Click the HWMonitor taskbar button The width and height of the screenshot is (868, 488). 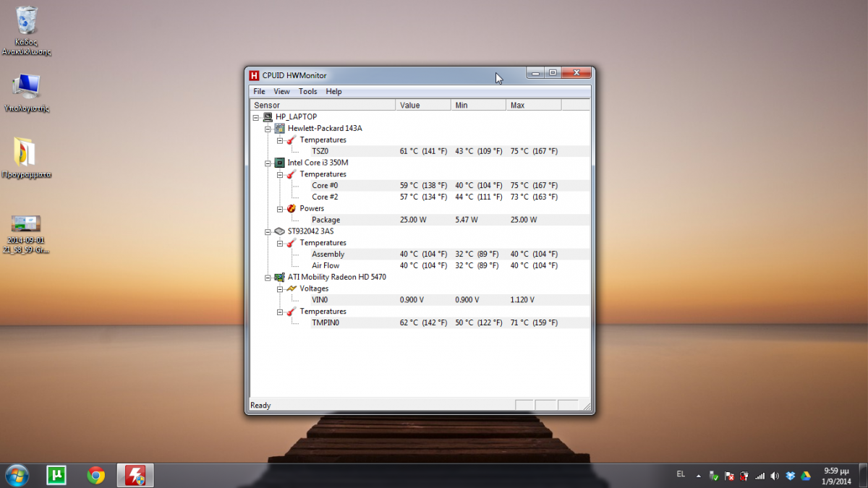point(135,475)
